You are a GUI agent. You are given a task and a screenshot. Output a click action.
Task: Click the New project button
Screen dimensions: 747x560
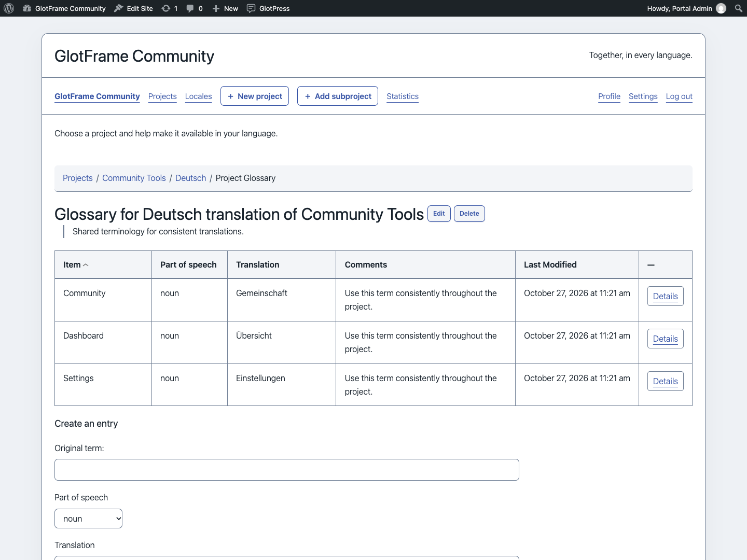coord(255,96)
